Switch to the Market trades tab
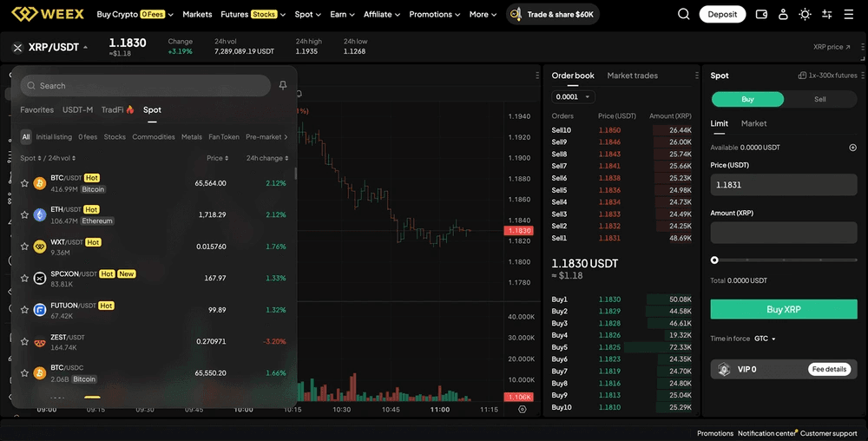This screenshot has width=868, height=441. click(632, 76)
